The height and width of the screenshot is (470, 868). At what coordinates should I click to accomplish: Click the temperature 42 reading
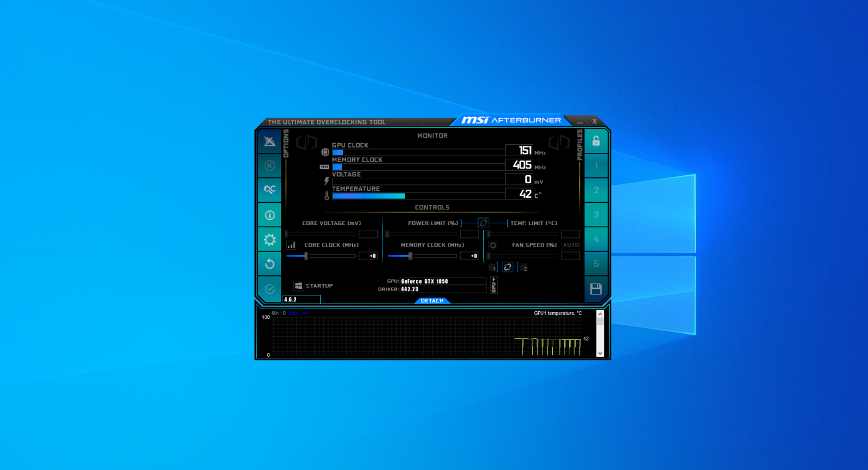[519, 194]
